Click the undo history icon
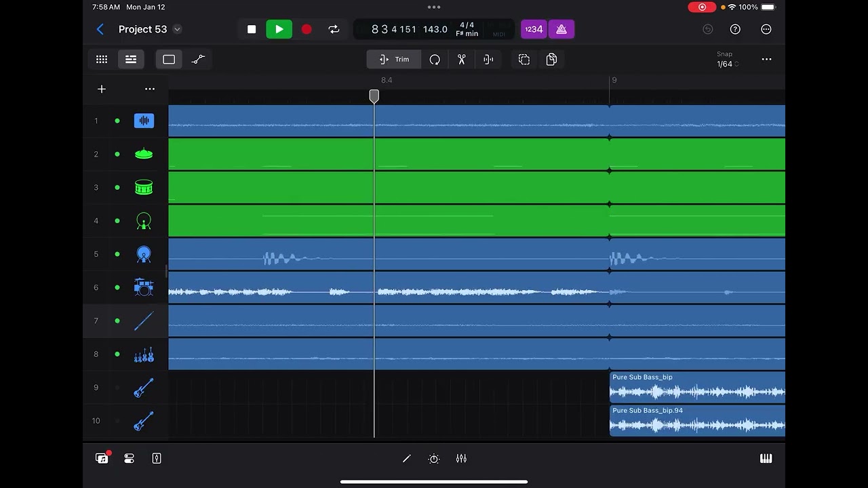The height and width of the screenshot is (488, 868). pyautogui.click(x=707, y=29)
